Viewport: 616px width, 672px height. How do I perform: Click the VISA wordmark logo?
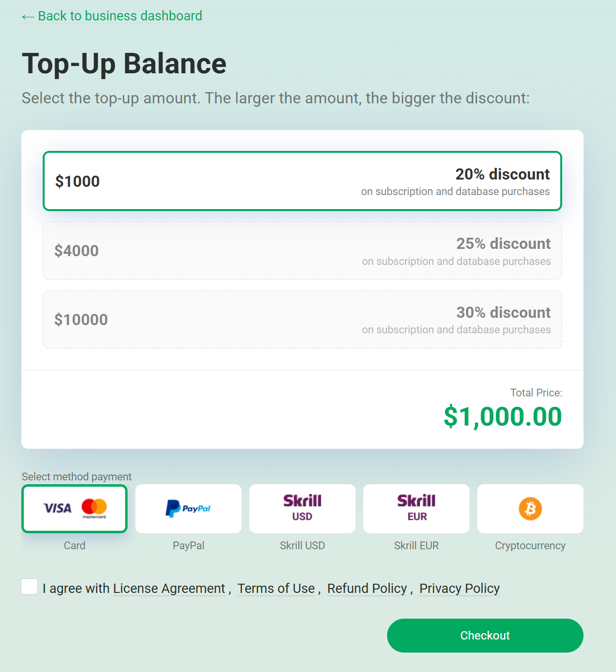click(57, 508)
